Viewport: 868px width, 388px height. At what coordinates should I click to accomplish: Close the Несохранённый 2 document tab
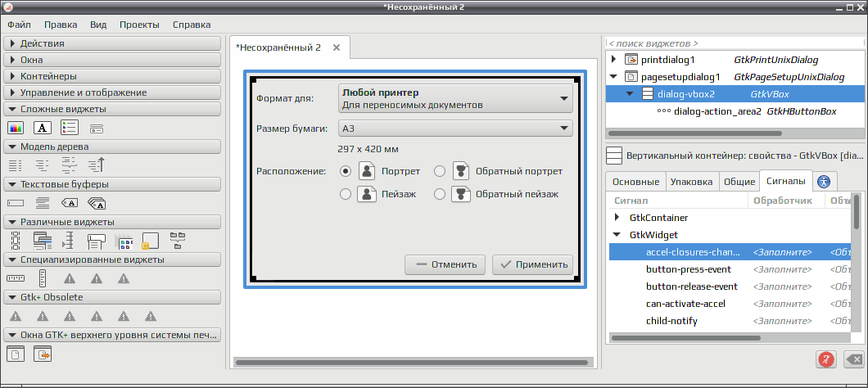[336, 47]
